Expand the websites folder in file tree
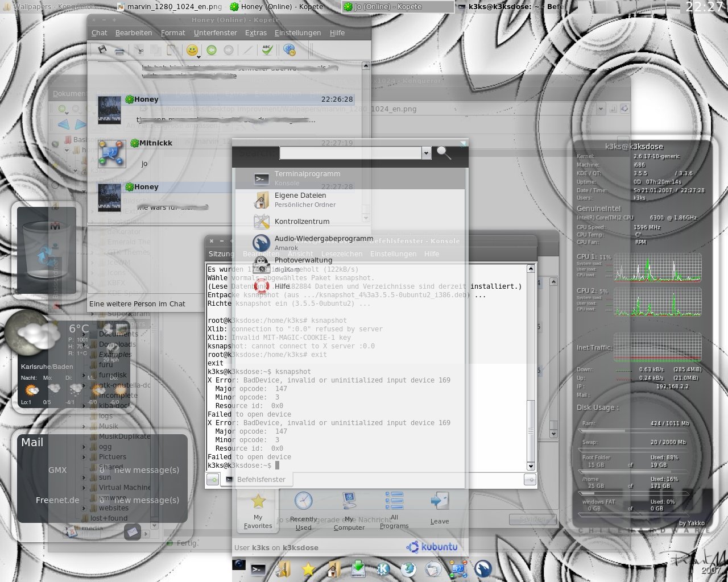Image resolution: width=728 pixels, height=582 pixels. click(84, 508)
